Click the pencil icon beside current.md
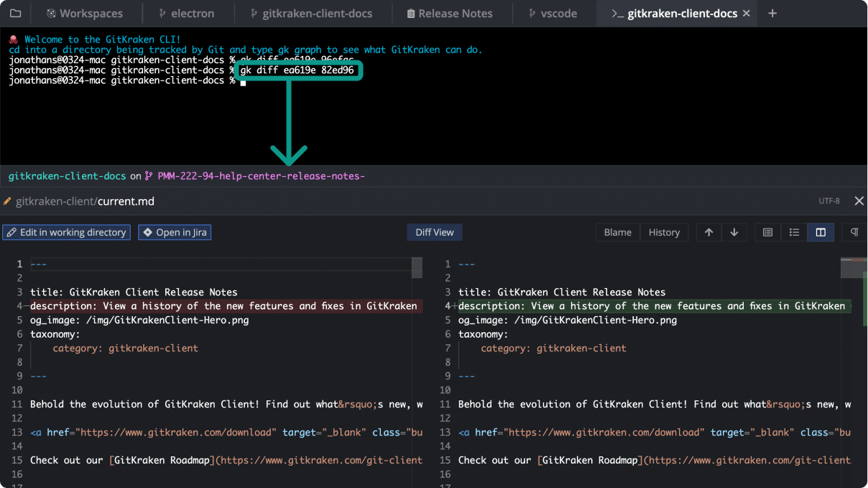Screen dimensions: 868x488 pyautogui.click(x=7, y=201)
